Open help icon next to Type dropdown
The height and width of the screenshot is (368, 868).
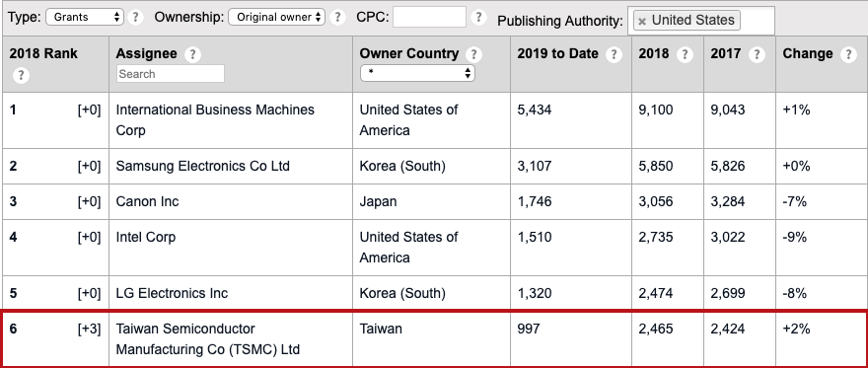point(136,17)
